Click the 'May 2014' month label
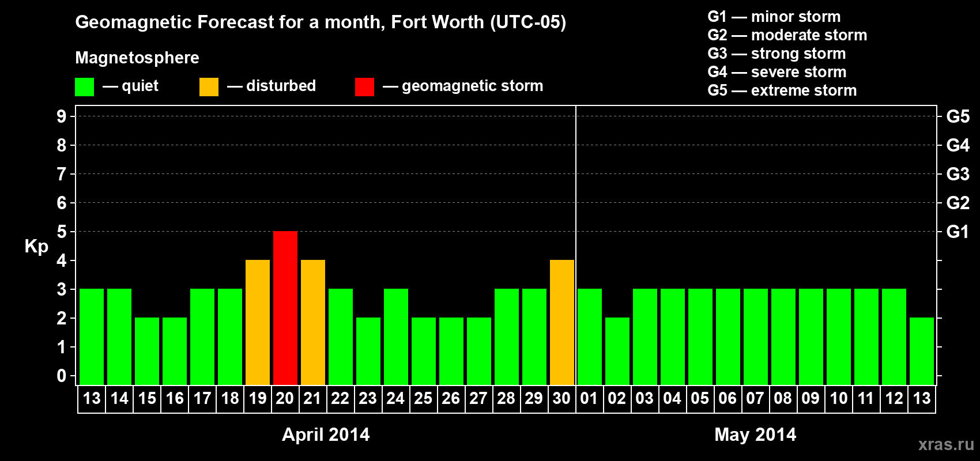The image size is (980, 461). click(x=755, y=434)
